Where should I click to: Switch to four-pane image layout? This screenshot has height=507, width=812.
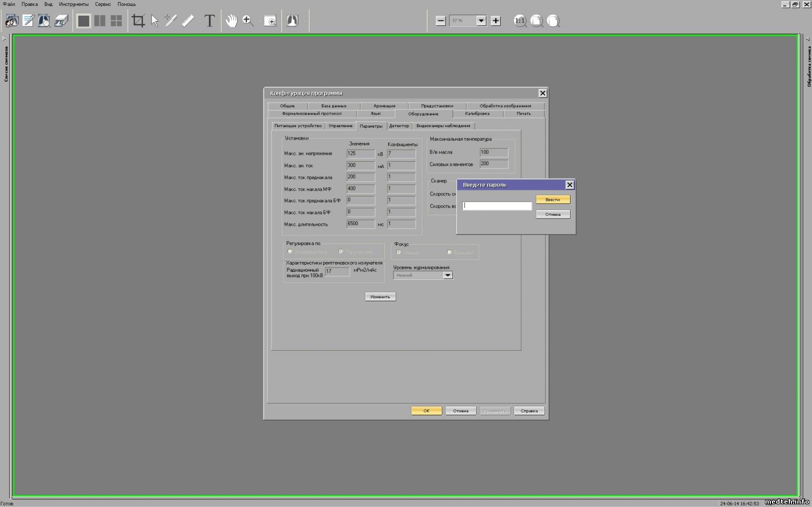click(116, 21)
